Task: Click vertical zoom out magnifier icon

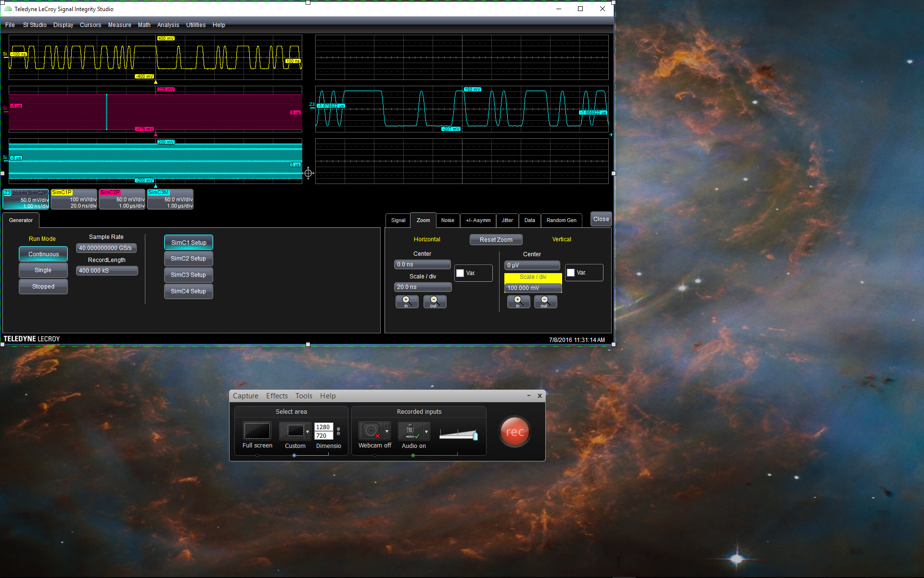Action: (545, 302)
